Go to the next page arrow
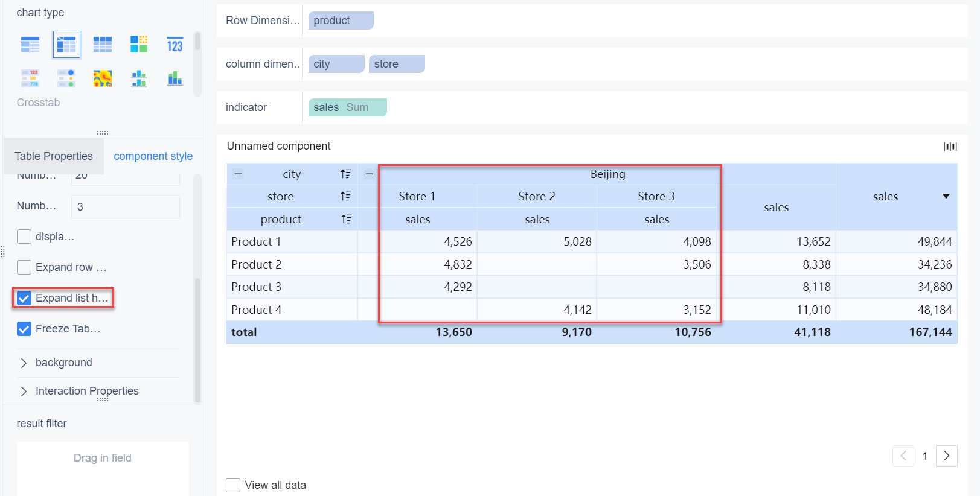The width and height of the screenshot is (980, 496). click(947, 456)
